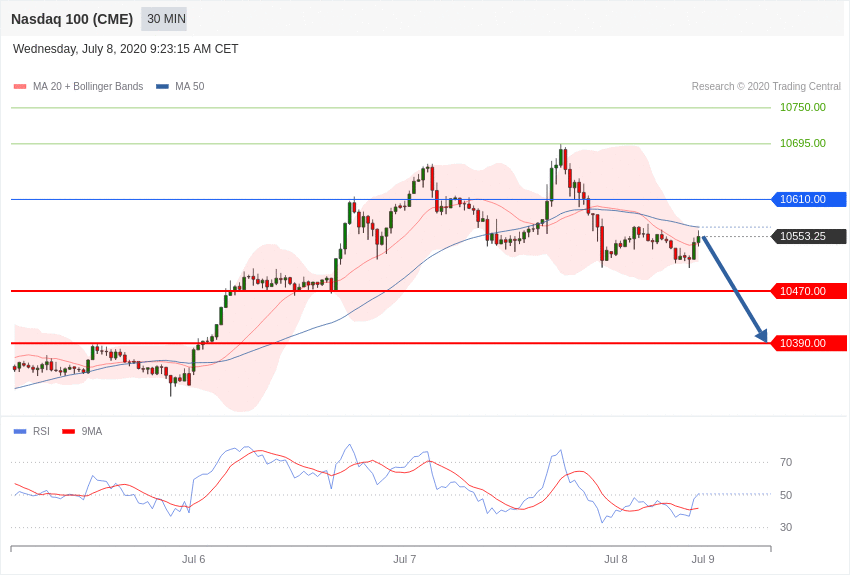Viewport: 850px width, 576px height.
Task: Click the red 9MA legend marker
Action: [x=68, y=432]
